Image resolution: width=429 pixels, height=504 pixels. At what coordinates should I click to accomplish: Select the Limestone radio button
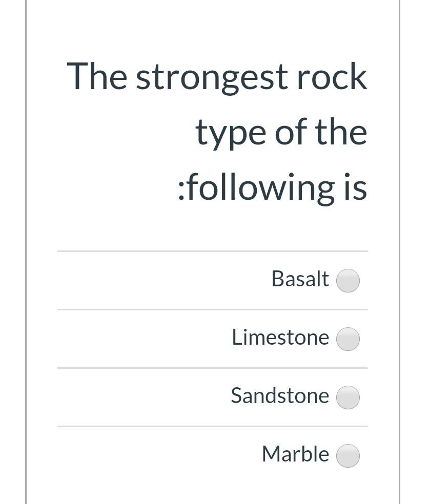pyautogui.click(x=348, y=339)
